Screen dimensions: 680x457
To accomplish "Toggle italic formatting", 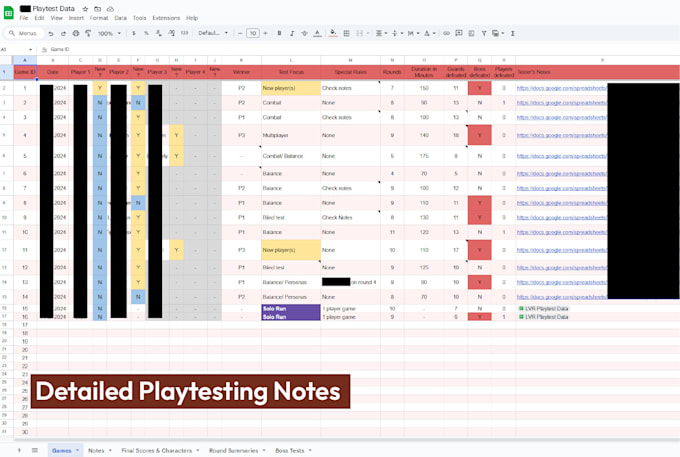I will coord(292,33).
